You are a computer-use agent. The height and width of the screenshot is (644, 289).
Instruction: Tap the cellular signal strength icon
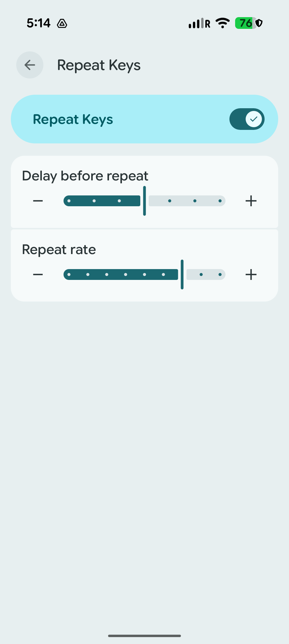coord(196,23)
